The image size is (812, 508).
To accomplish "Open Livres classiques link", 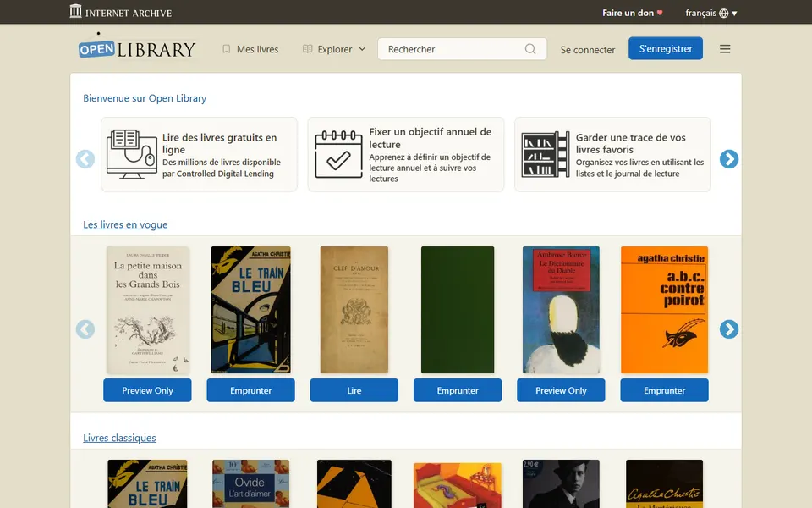I will pos(119,438).
